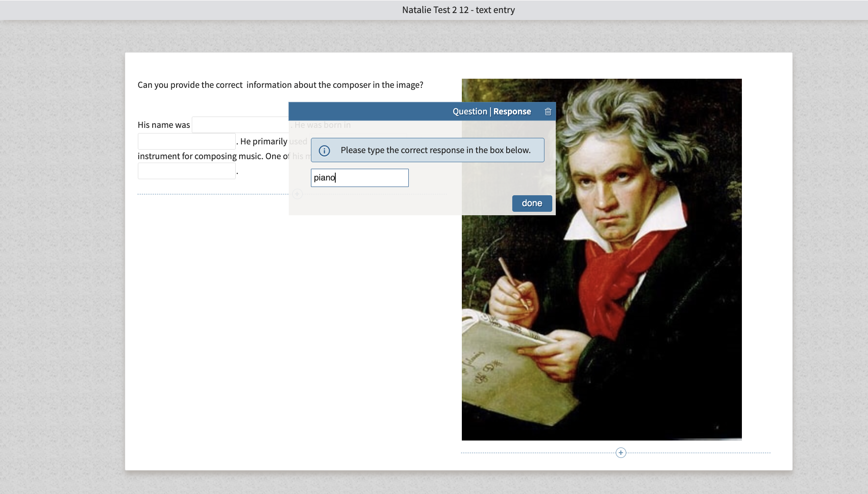Click the title 'Natalie Test 2 12 - text entry'
Screen dimensions: 868x494
(458, 10)
